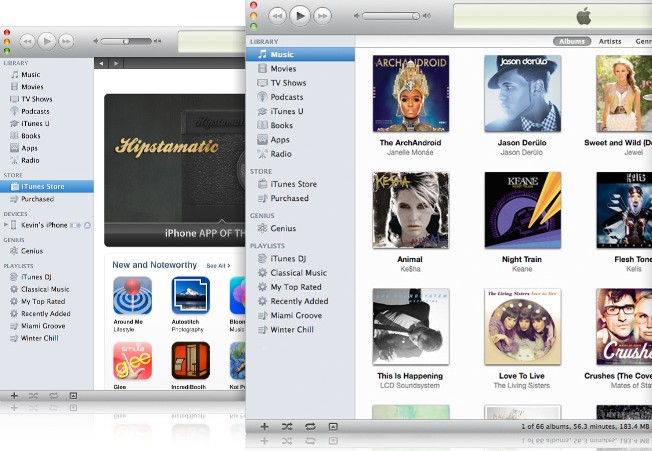
Task: Click the volume mute speaker icon in front window
Action: (356, 16)
